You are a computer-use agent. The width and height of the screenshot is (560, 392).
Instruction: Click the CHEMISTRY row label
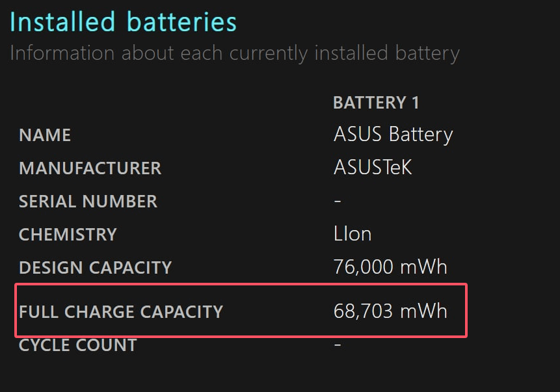(68, 235)
